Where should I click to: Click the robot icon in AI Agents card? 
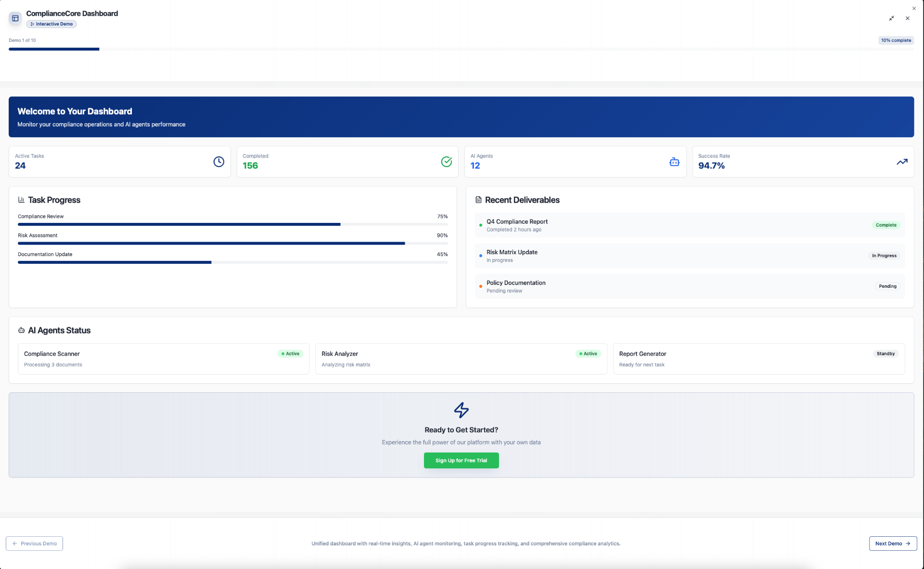point(674,162)
